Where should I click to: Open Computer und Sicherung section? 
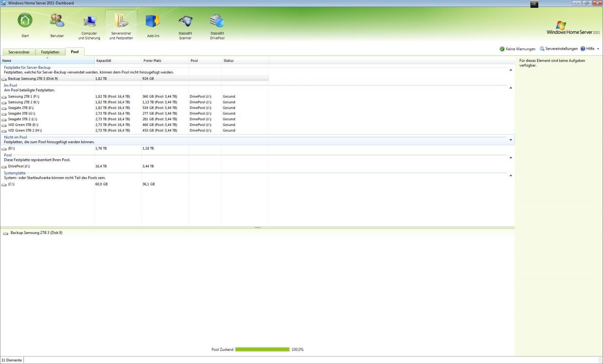(89, 20)
